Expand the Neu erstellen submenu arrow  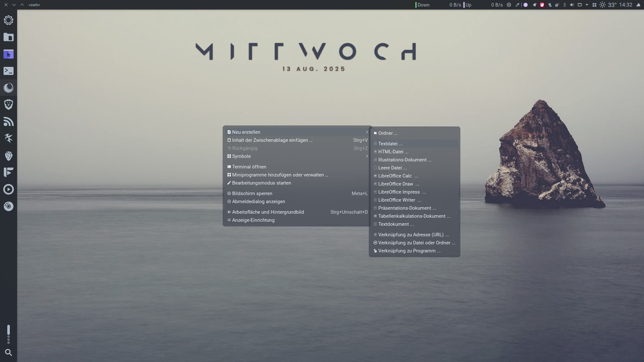pyautogui.click(x=367, y=132)
